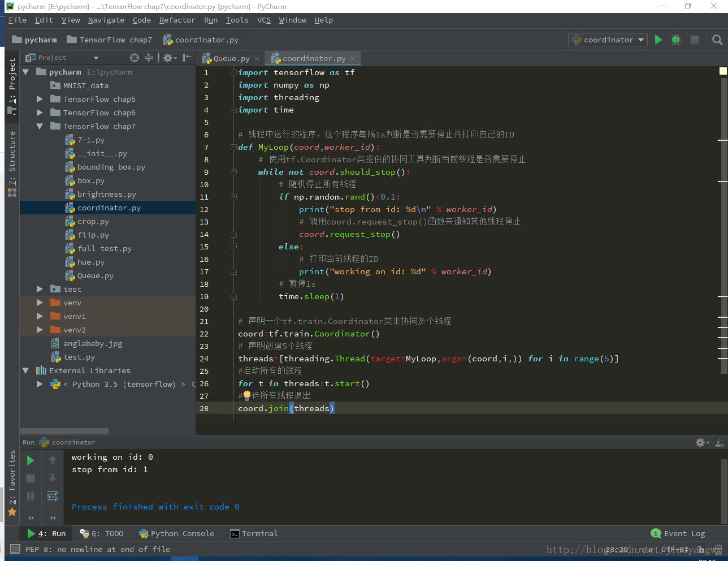This screenshot has width=728, height=561.
Task: Open the Refactor menu
Action: click(x=177, y=20)
